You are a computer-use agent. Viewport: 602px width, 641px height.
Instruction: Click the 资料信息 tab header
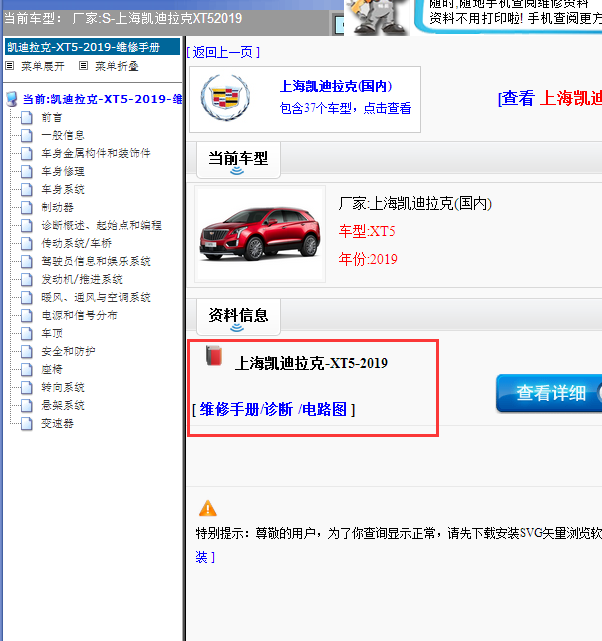coord(238,317)
